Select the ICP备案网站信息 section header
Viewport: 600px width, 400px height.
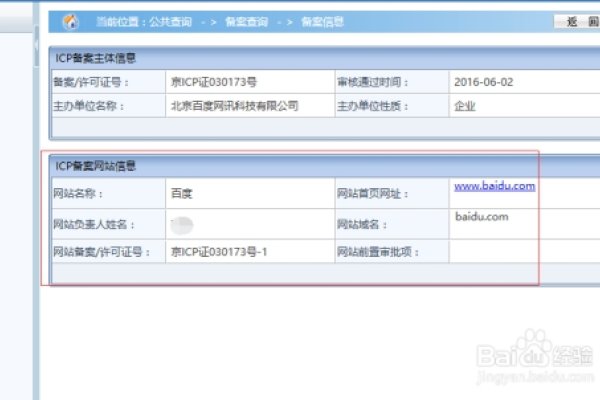click(x=96, y=166)
